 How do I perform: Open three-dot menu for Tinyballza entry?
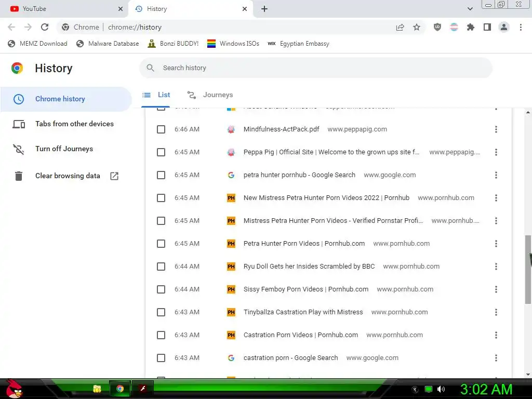[496, 312]
